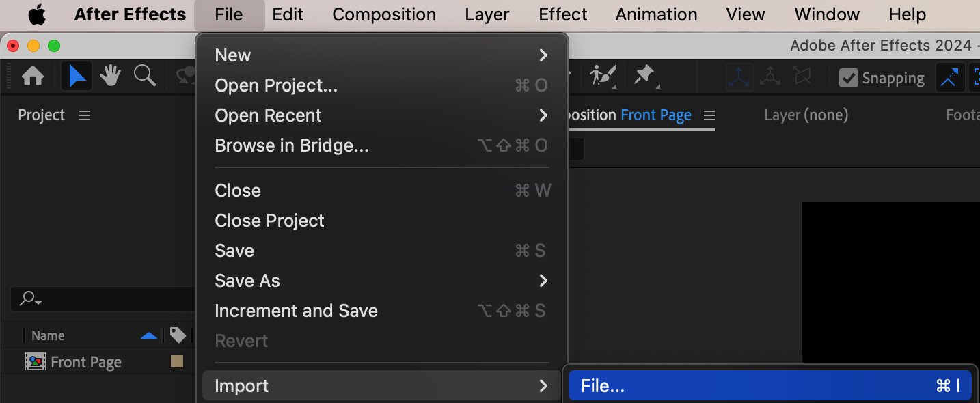Click Increment and Save menu entry
This screenshot has height=403, width=980.
point(296,311)
